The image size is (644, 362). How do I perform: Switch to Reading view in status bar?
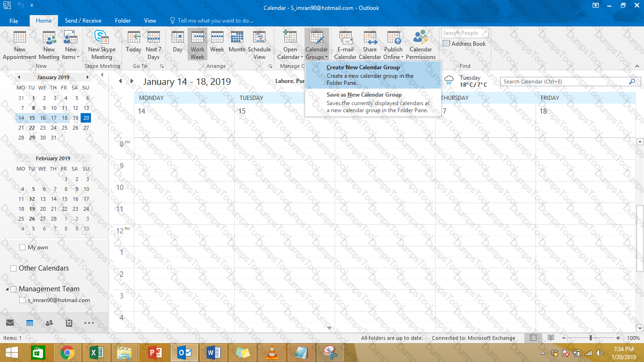point(551,338)
